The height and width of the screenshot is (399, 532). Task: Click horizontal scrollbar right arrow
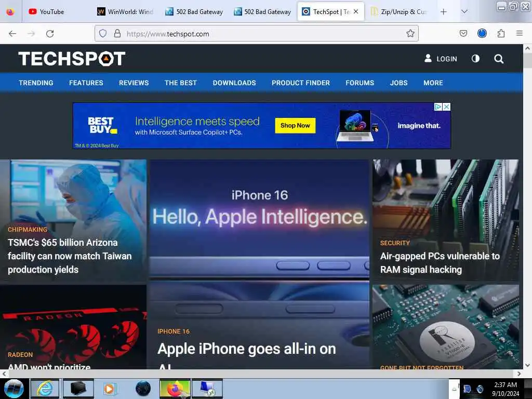tap(519, 374)
